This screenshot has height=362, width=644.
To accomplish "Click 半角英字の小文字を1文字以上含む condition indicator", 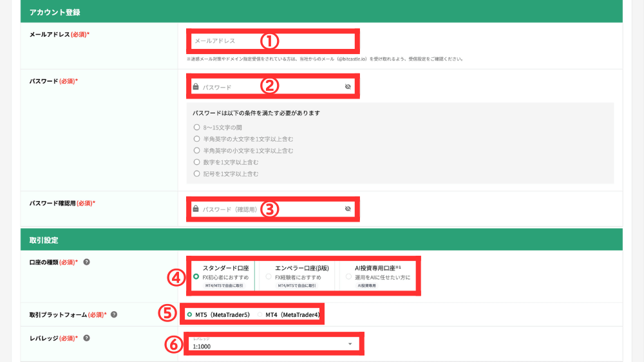I will [196, 150].
